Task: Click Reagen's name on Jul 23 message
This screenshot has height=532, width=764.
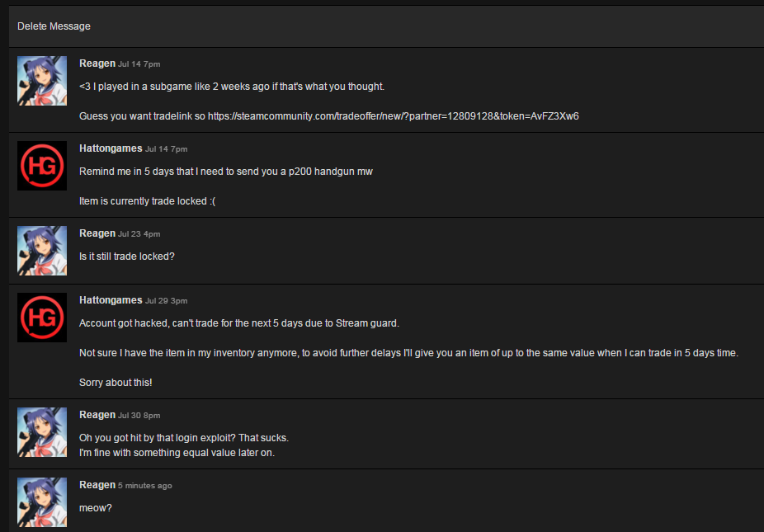Action: [97, 233]
